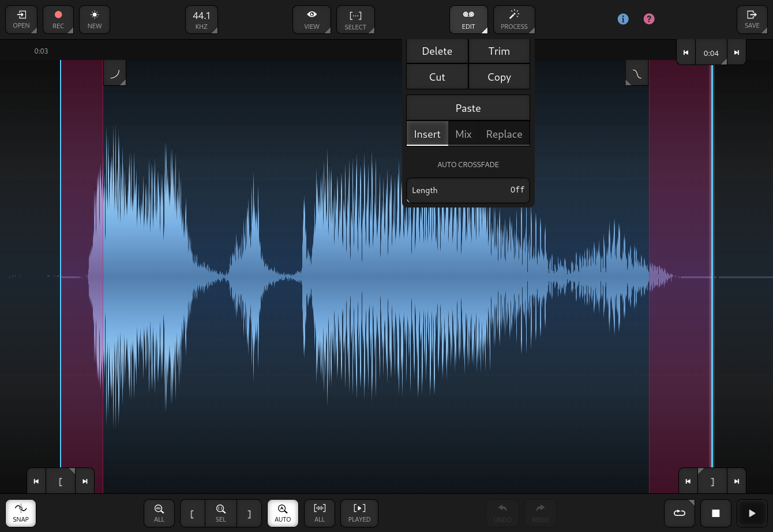Paste the clipboard audio
Image resolution: width=773 pixels, height=532 pixels.
468,108
